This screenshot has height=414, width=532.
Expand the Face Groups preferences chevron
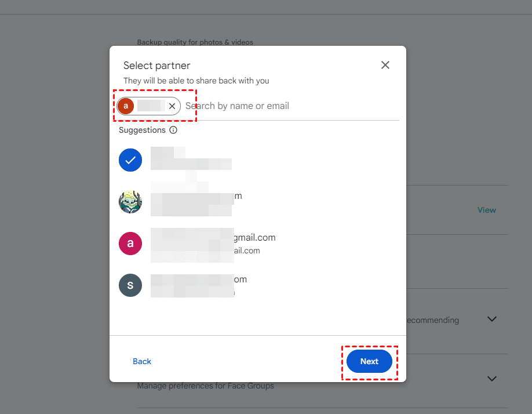click(x=492, y=379)
